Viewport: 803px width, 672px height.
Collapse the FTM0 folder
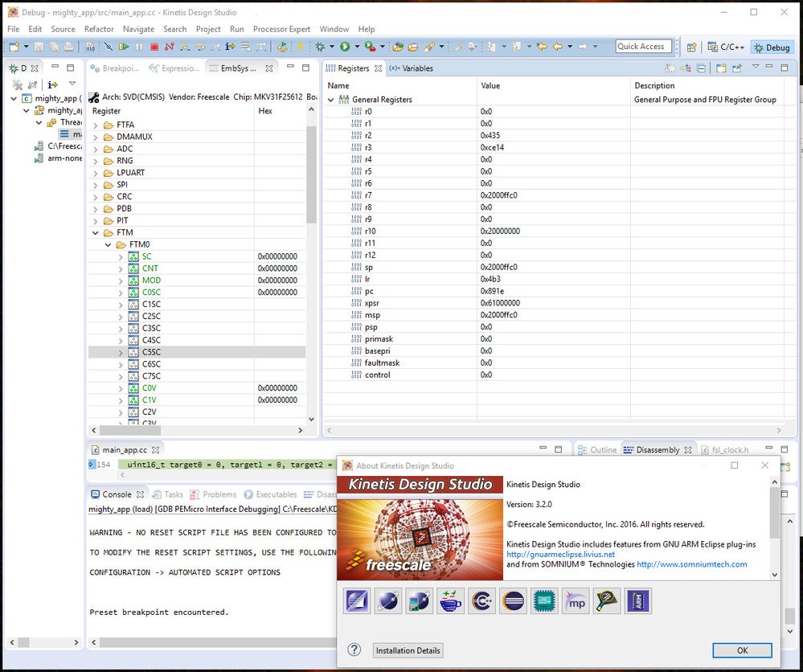coord(108,245)
